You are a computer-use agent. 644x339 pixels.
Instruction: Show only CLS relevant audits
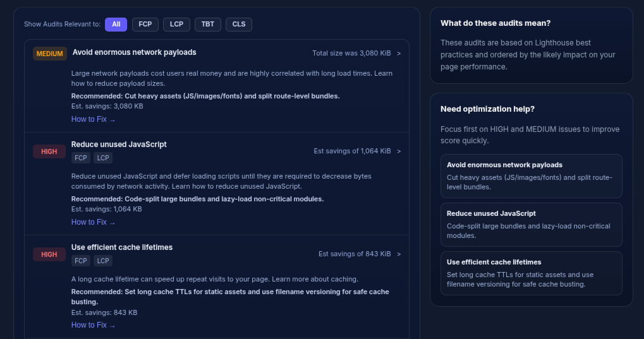pos(238,25)
